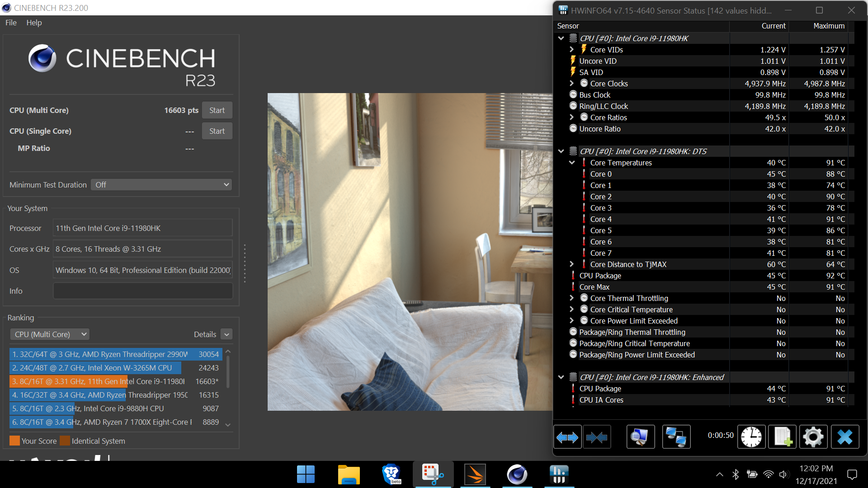This screenshot has width=868, height=488.
Task: Collapse Enhanced sensor group
Action: [561, 377]
